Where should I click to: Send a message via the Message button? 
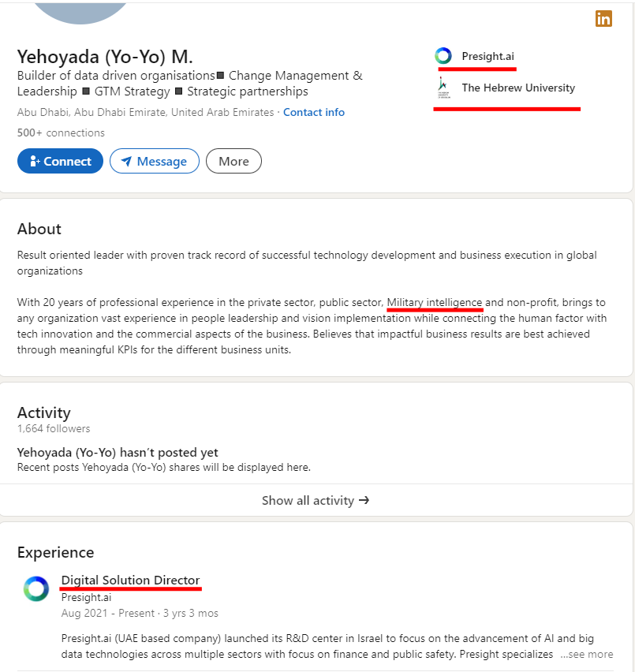click(x=155, y=161)
